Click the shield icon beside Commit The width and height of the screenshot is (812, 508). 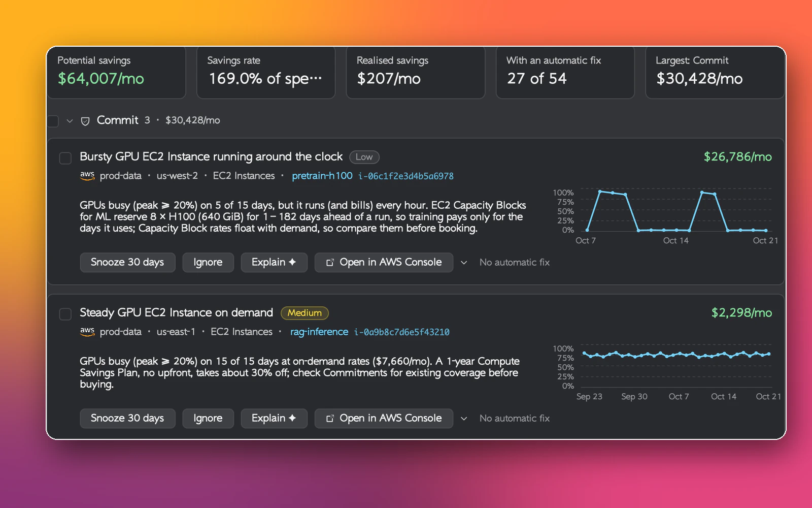[85, 121]
